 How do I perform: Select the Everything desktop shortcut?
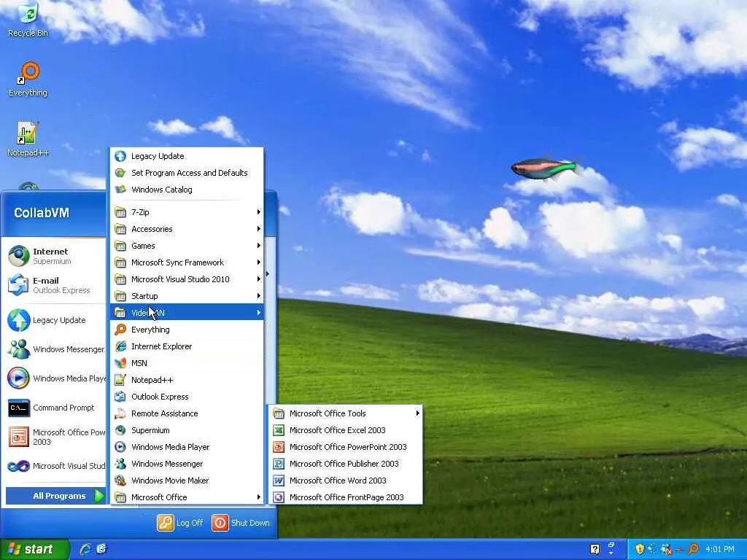(28, 79)
